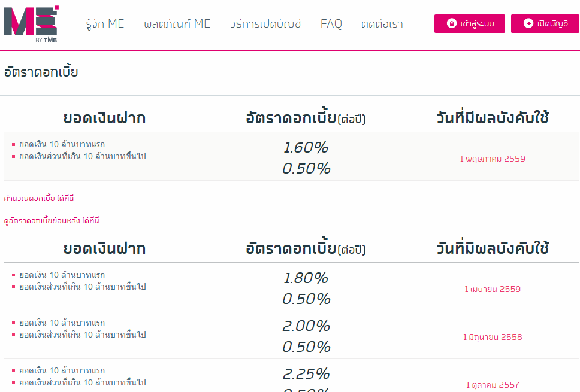
Task: Click the 2.00% interest rate
Action: coord(306,326)
